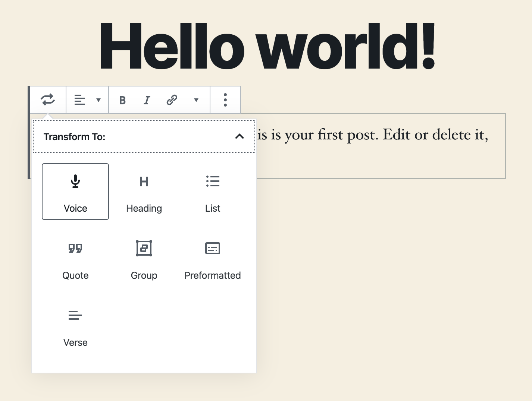Viewport: 532px width, 401px height.
Task: Open more rich text controls dropdown
Action: [196, 100]
